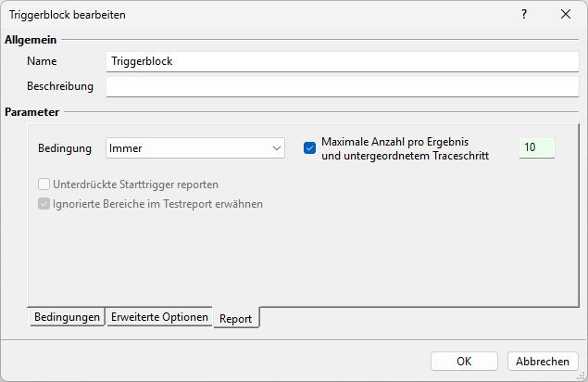
Task: Close the Triggerblock bearbeiten dialog
Action: coord(566,14)
